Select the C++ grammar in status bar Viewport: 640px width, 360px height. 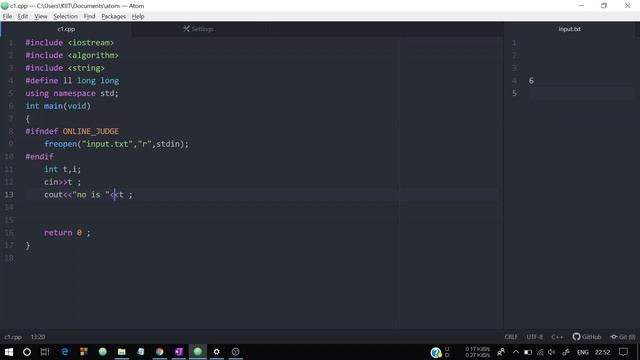557,337
